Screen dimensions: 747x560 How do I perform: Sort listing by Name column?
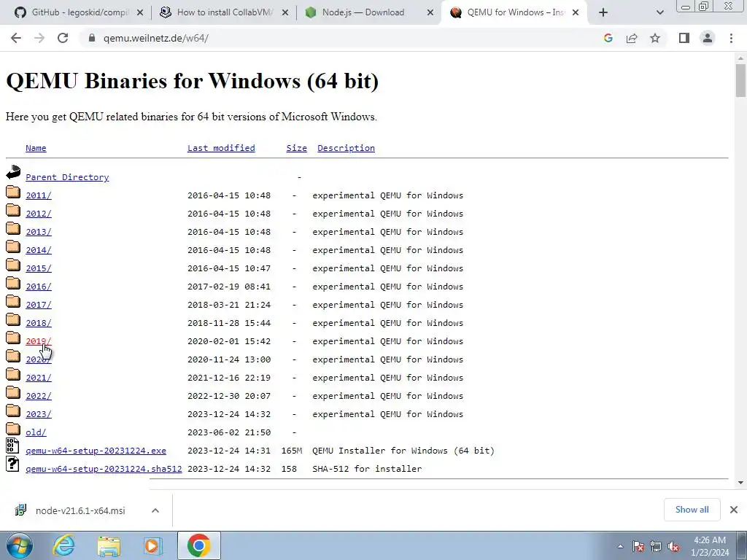(x=36, y=148)
